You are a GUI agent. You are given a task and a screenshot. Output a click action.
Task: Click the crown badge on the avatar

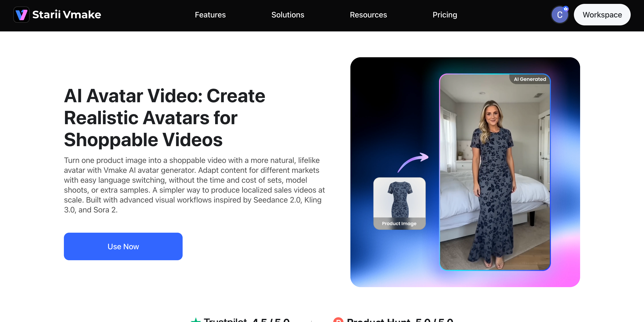pyautogui.click(x=565, y=9)
